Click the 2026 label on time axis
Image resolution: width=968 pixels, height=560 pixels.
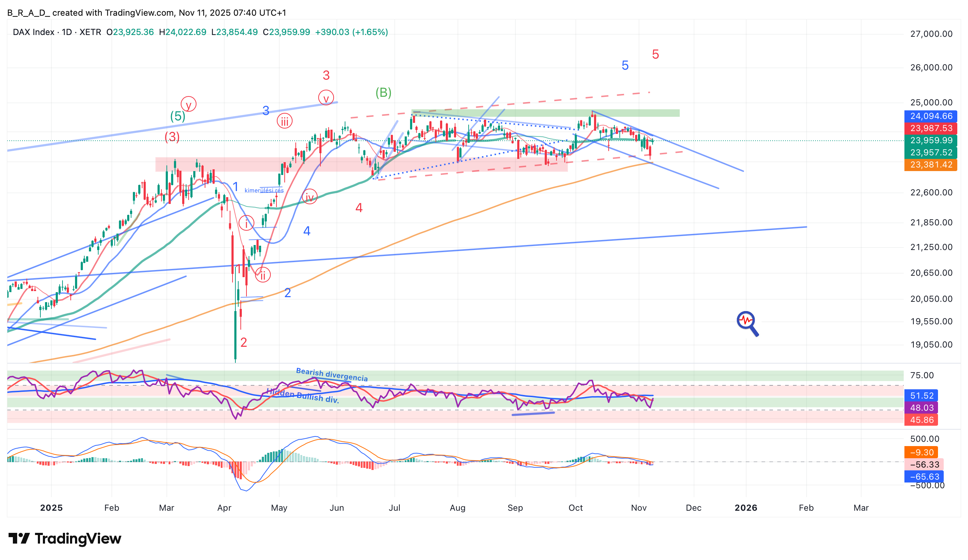745,508
